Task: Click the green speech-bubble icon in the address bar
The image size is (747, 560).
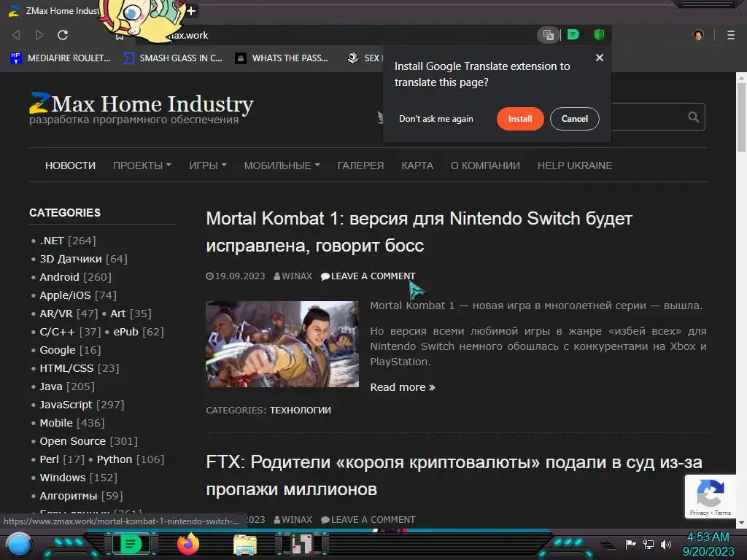Action: 573,34
